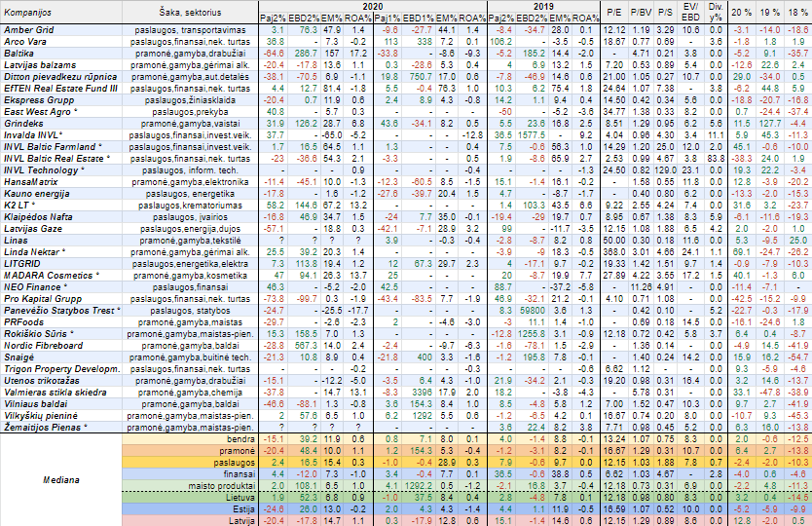Click the Kompanijos column header
This screenshot has height=526, width=812.
pyautogui.click(x=27, y=12)
